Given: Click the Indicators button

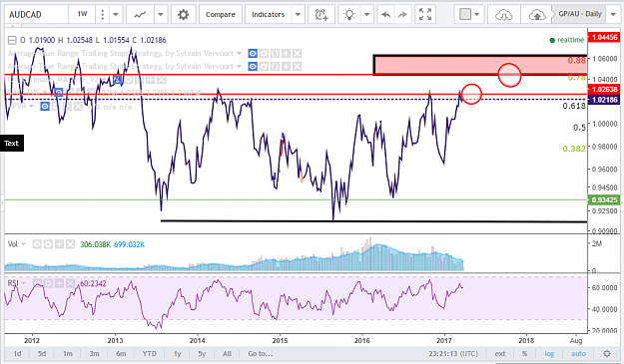Looking at the screenshot, I should coord(269,15).
